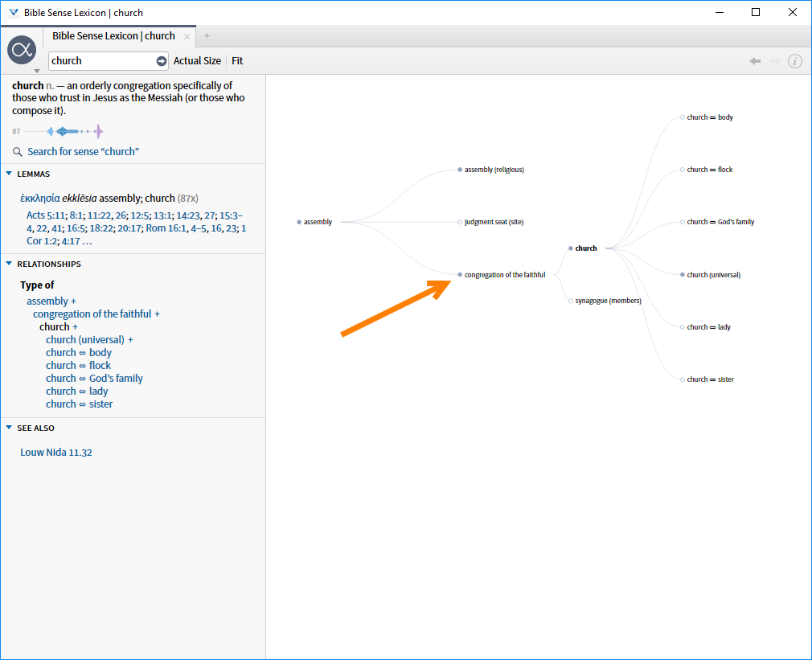Screen dimensions: 812x660
Task: Click assembly in the Type of list
Action: [47, 301]
